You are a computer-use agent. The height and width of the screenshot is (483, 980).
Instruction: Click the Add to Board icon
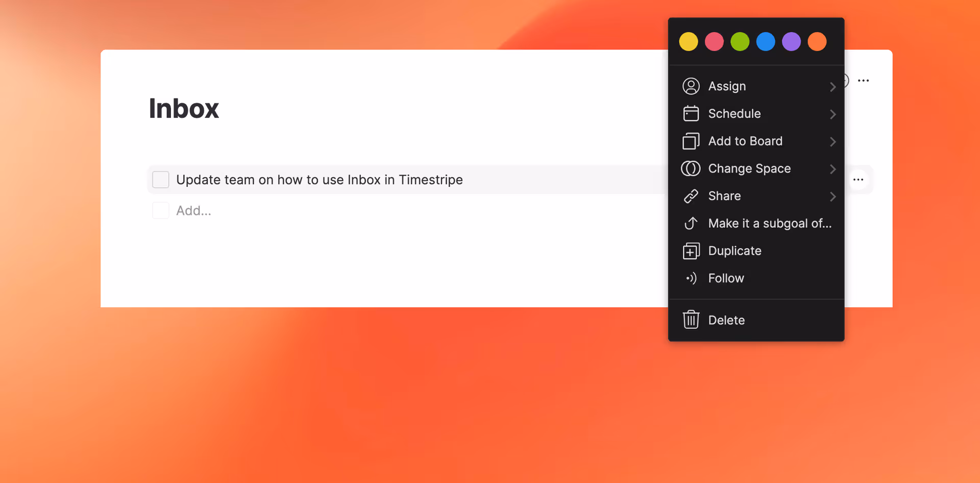pos(692,141)
